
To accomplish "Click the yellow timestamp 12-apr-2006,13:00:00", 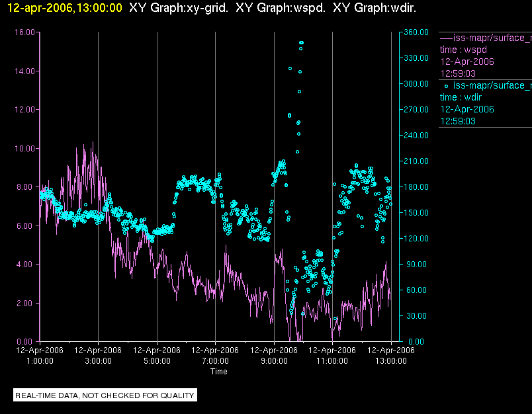I will pos(64,8).
